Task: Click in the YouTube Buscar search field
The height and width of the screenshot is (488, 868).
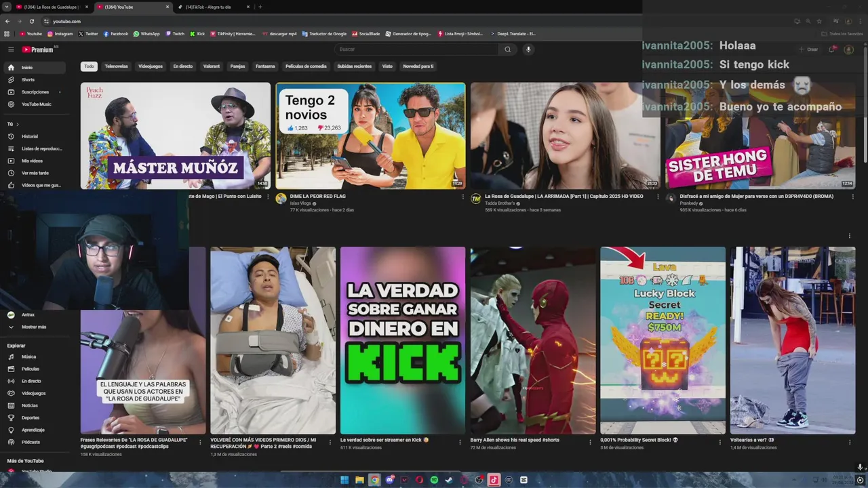Action: [416, 49]
